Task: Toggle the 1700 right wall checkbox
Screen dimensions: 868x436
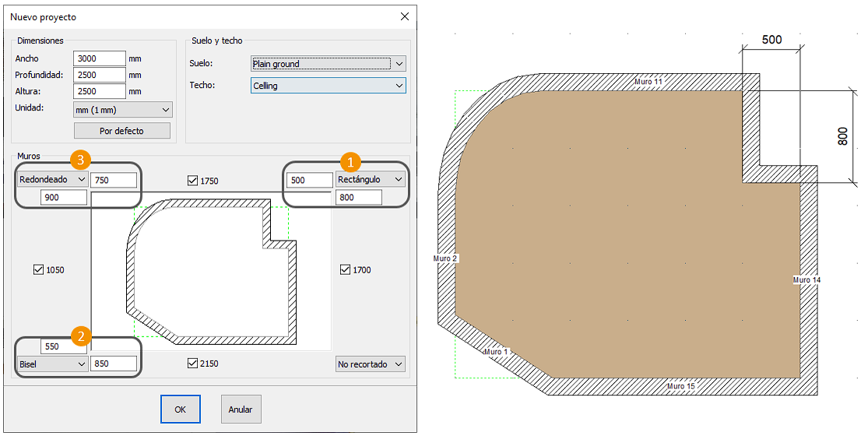Action: click(x=345, y=270)
